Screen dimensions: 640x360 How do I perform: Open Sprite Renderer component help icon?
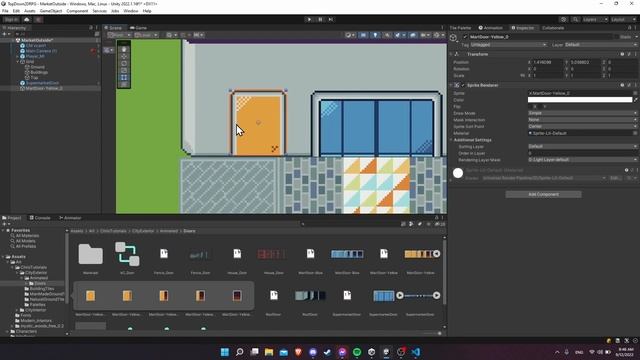click(x=622, y=85)
